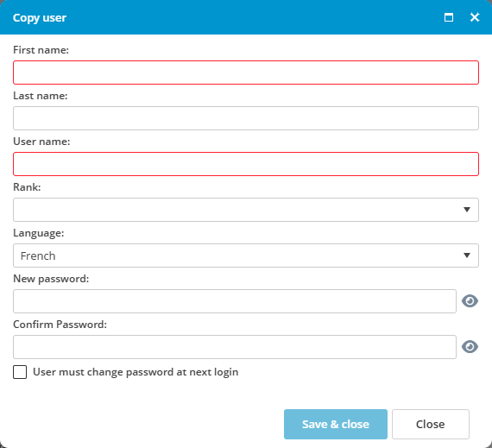Close dialog with the X icon

[475, 17]
